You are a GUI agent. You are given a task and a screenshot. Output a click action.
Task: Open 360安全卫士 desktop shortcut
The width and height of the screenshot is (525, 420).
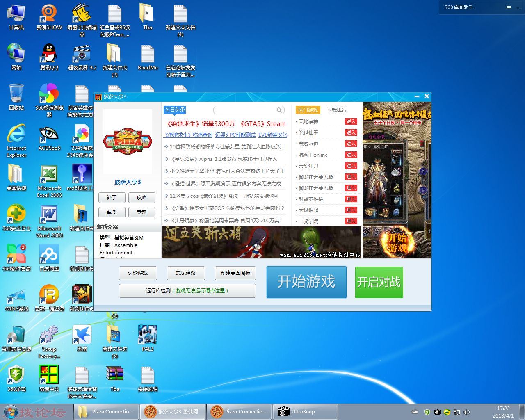pos(16,218)
